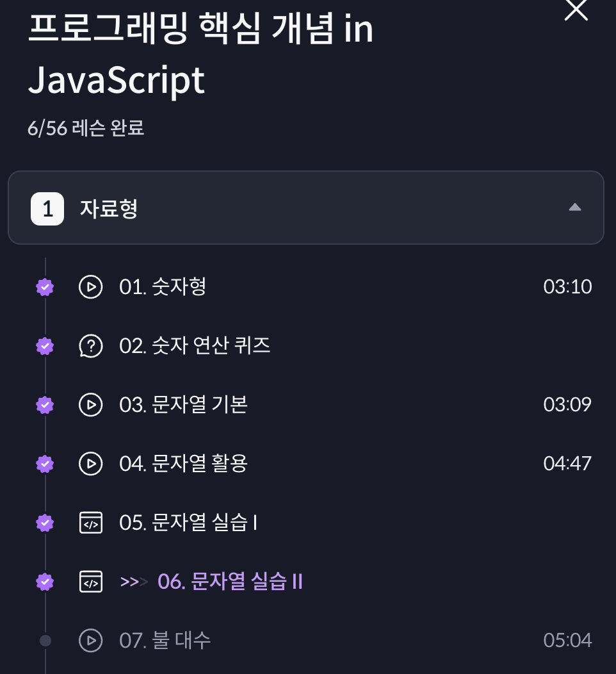Click the double arrow indicator before lesson 06
The height and width of the screenshot is (674, 616).
pyautogui.click(x=134, y=582)
